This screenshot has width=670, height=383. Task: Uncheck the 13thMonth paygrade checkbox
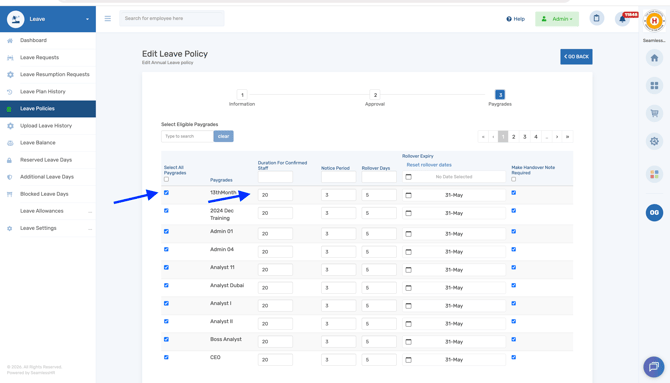166,193
